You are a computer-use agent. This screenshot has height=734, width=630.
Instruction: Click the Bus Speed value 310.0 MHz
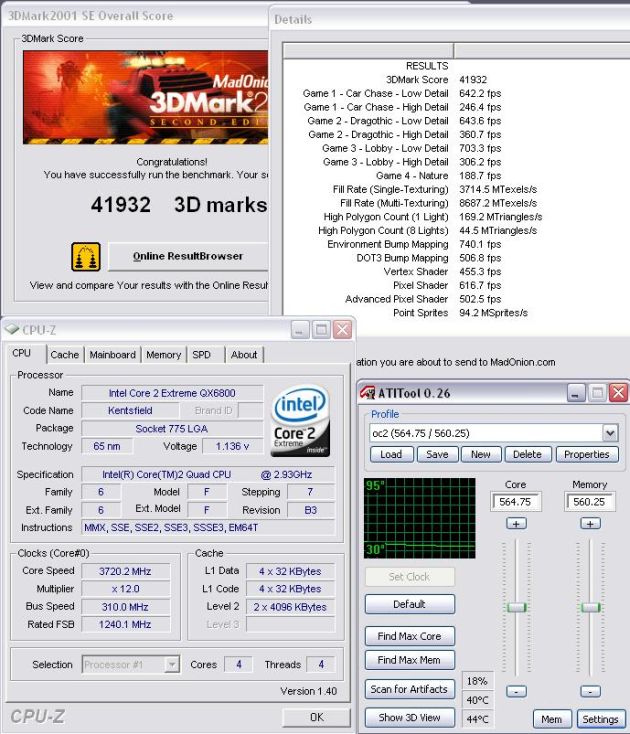(125, 607)
